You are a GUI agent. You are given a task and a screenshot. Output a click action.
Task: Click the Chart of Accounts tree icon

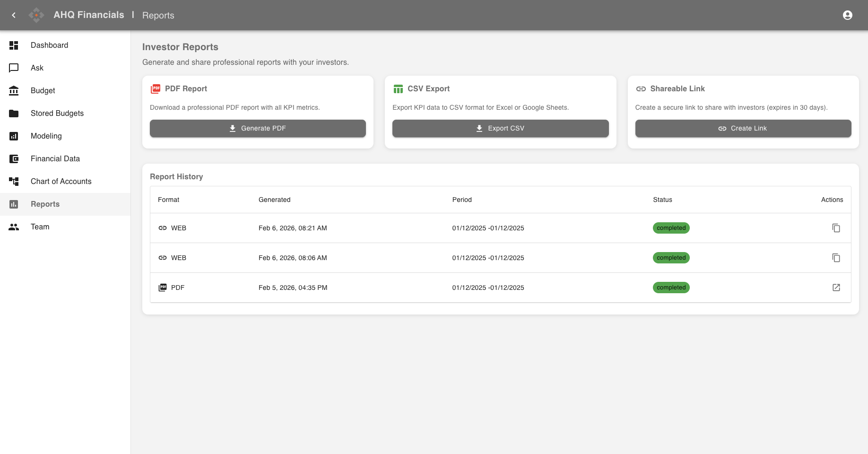tap(14, 182)
